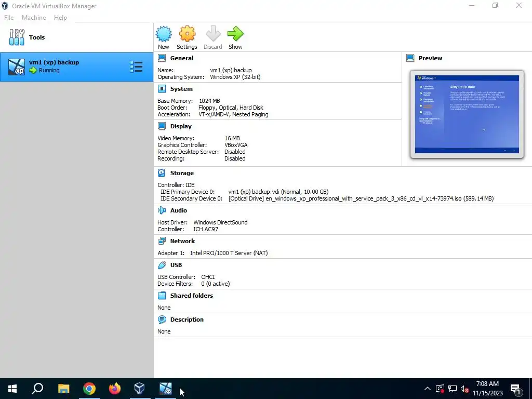Click the General section header

click(x=182, y=58)
